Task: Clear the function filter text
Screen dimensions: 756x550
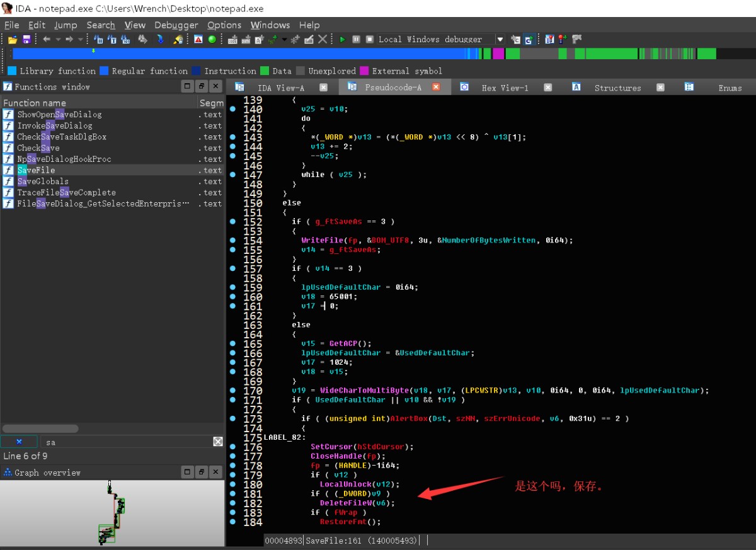Action: coord(218,442)
